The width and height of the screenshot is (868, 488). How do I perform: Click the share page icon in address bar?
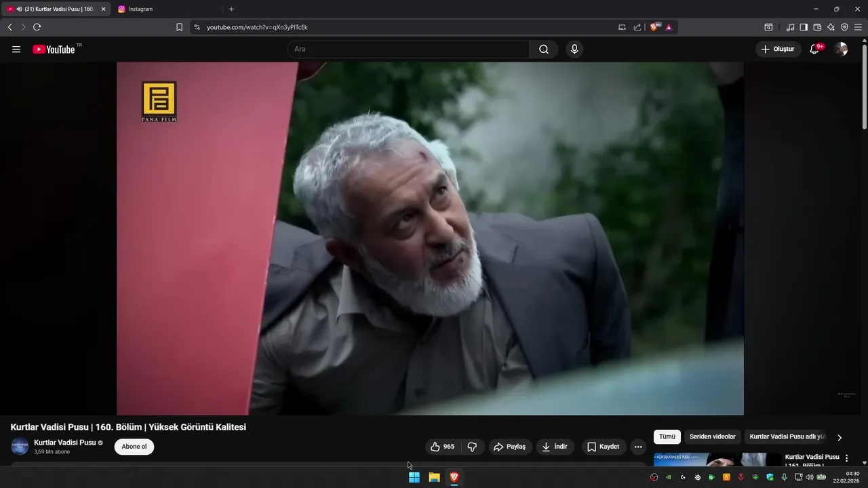point(637,27)
